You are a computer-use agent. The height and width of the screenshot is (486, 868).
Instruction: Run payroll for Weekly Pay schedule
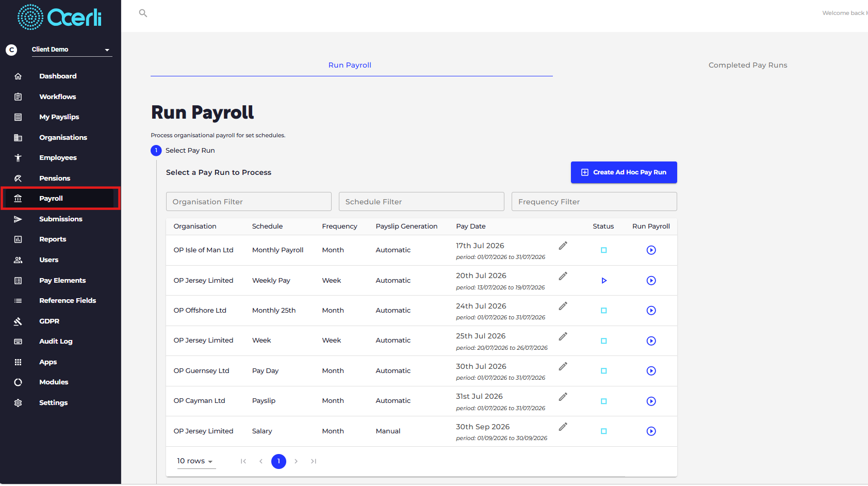coord(651,281)
